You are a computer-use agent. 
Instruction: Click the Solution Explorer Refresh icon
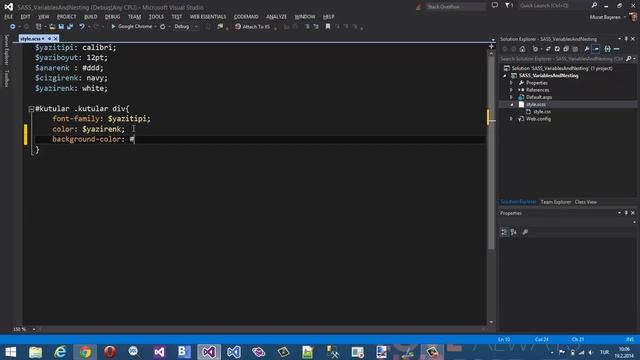557,49
